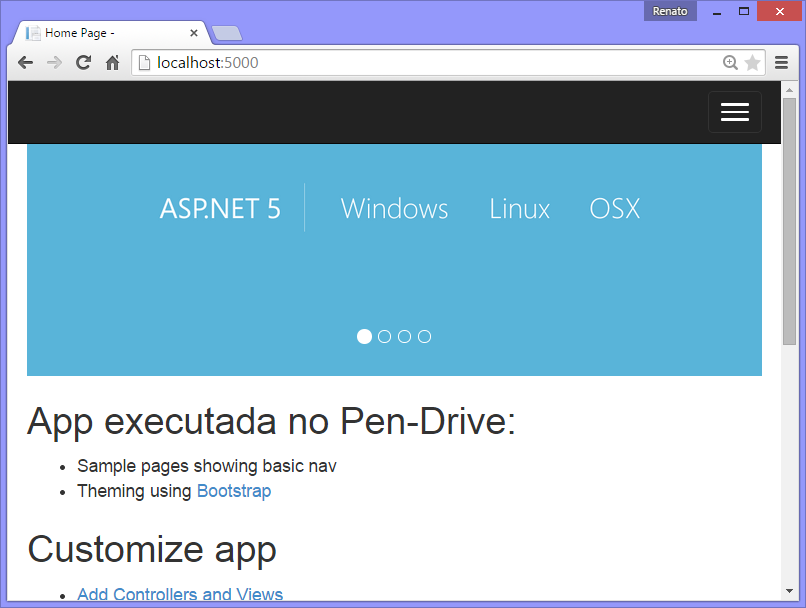
Task: Reload the page with the refresh icon
Action: [83, 63]
